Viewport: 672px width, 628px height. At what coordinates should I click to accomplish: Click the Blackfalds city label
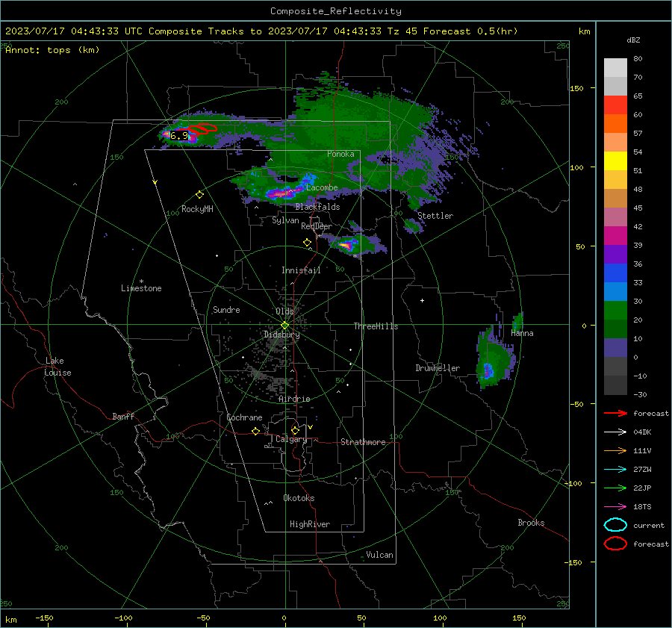point(317,207)
